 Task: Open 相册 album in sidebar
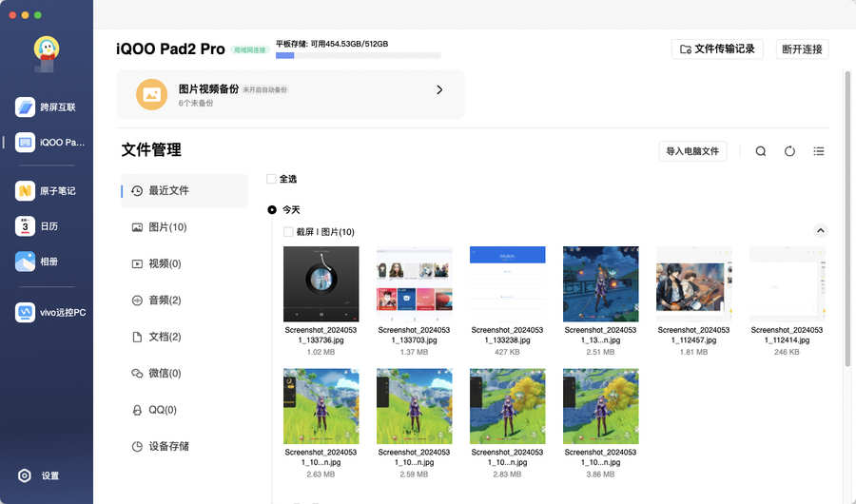click(26, 262)
